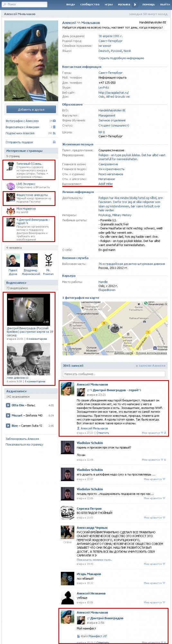
Task: Open the помощь menu item
Action: 149,5
